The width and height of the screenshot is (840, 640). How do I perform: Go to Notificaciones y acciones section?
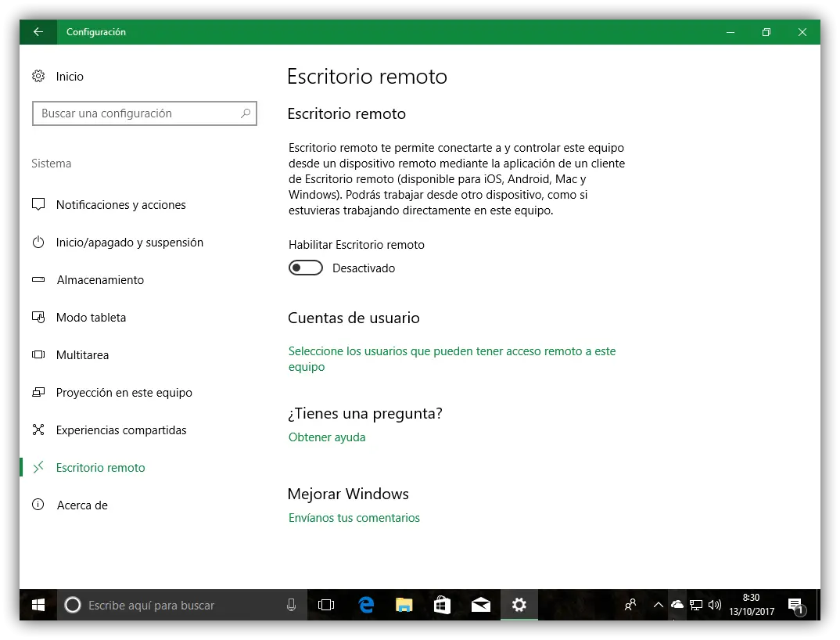120,205
